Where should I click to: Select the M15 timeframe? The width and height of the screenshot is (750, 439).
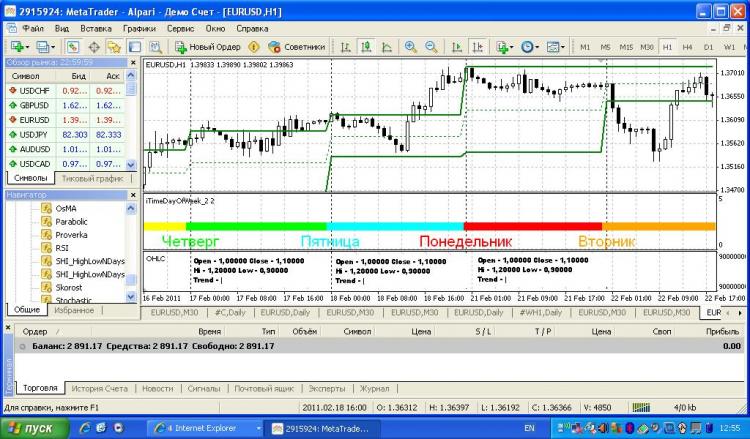[x=626, y=47]
